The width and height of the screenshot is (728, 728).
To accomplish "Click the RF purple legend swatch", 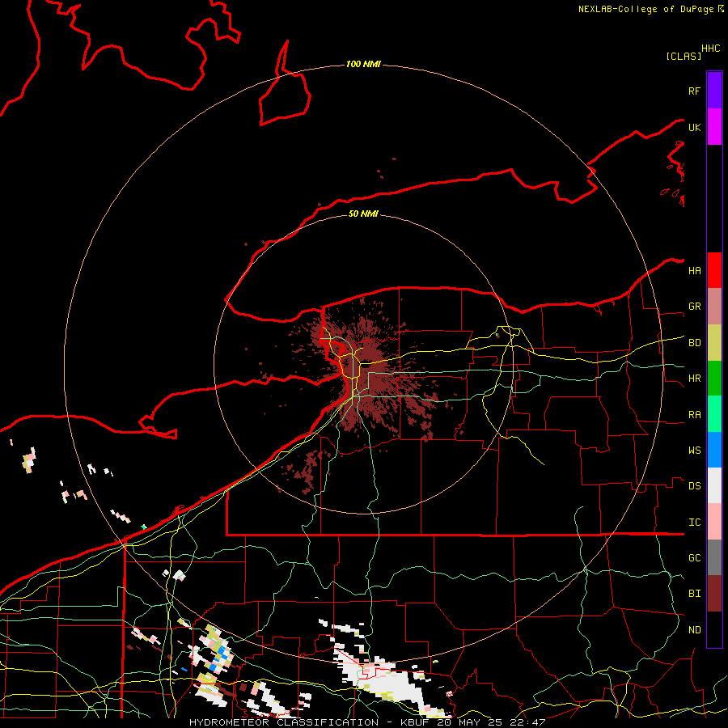I will point(714,91).
